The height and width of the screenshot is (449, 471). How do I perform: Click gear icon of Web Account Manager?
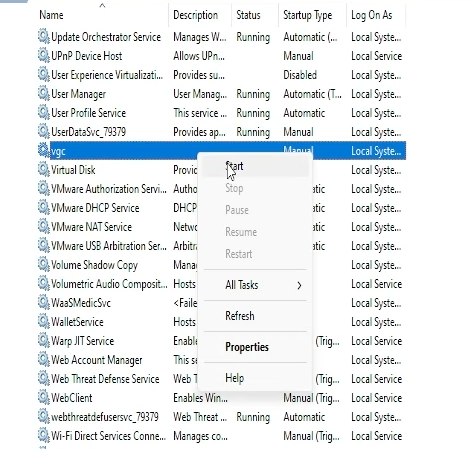(43, 359)
